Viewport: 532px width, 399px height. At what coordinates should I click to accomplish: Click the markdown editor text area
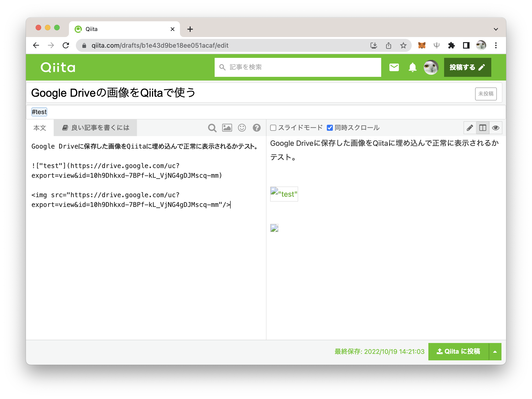pyautogui.click(x=146, y=238)
